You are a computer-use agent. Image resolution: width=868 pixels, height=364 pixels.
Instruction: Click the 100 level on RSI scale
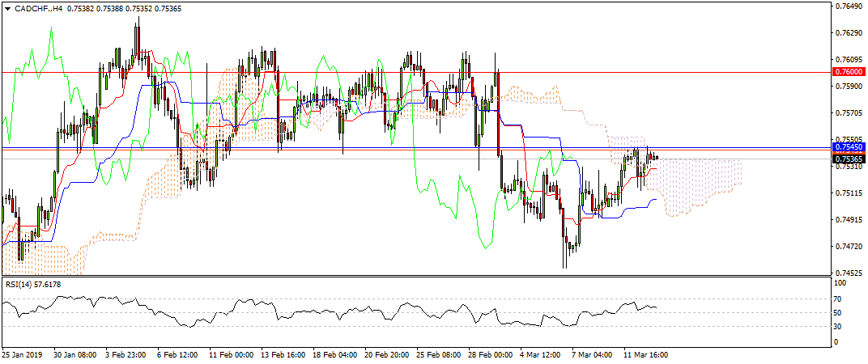tap(840, 284)
